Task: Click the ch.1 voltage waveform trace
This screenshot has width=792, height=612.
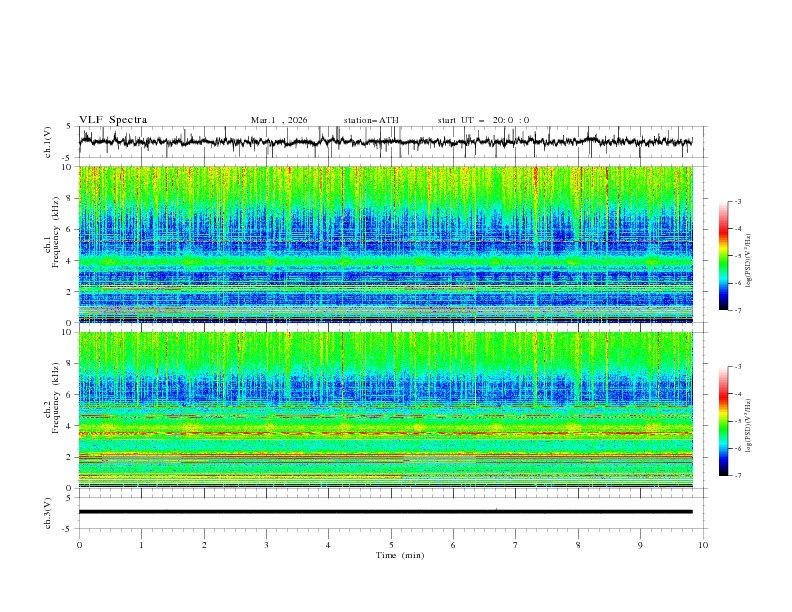Action: pyautogui.click(x=385, y=142)
